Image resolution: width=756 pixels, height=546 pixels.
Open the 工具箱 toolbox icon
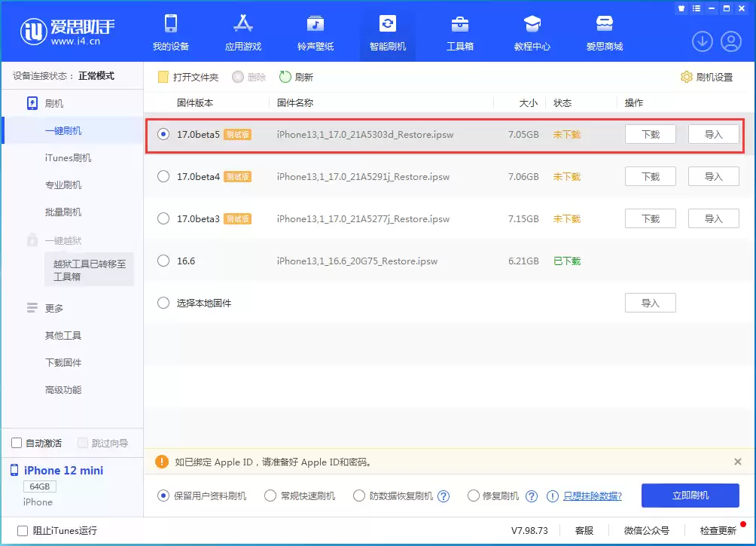pyautogui.click(x=460, y=23)
